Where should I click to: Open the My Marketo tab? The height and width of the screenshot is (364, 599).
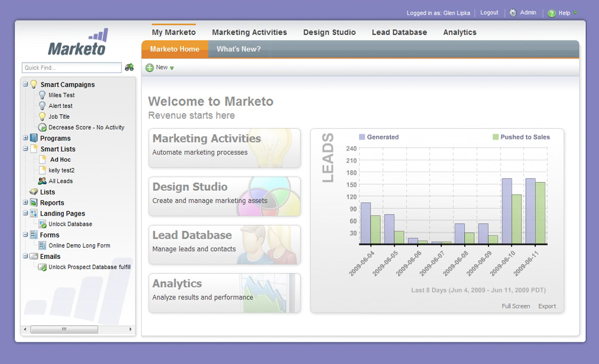click(174, 32)
